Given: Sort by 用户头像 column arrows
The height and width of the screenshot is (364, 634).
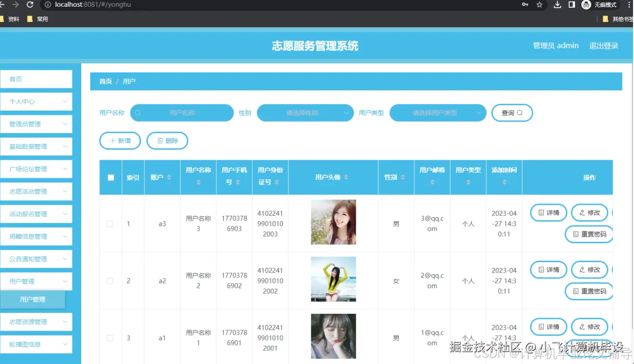Looking at the screenshot, I should [346, 178].
